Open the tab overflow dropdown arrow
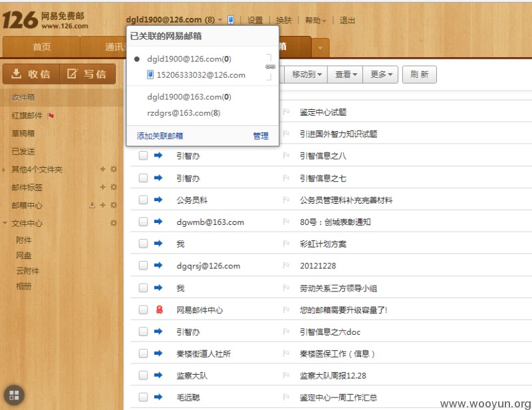Viewport: 532px width, 410px height. pyautogui.click(x=321, y=48)
